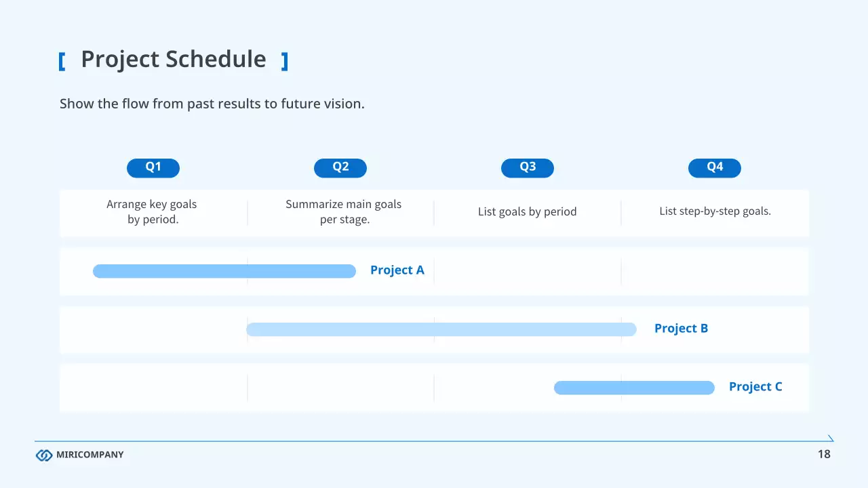The height and width of the screenshot is (488, 868).
Task: Select the Q2 quarter badge
Action: [340, 167]
